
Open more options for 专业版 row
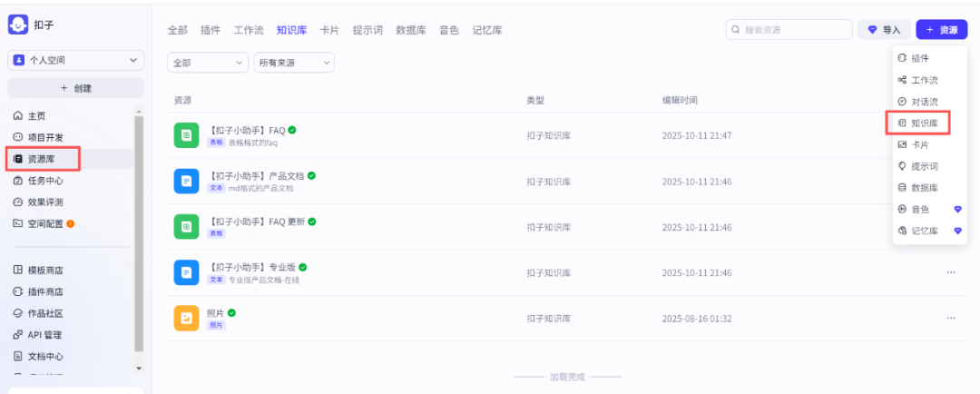(x=951, y=272)
